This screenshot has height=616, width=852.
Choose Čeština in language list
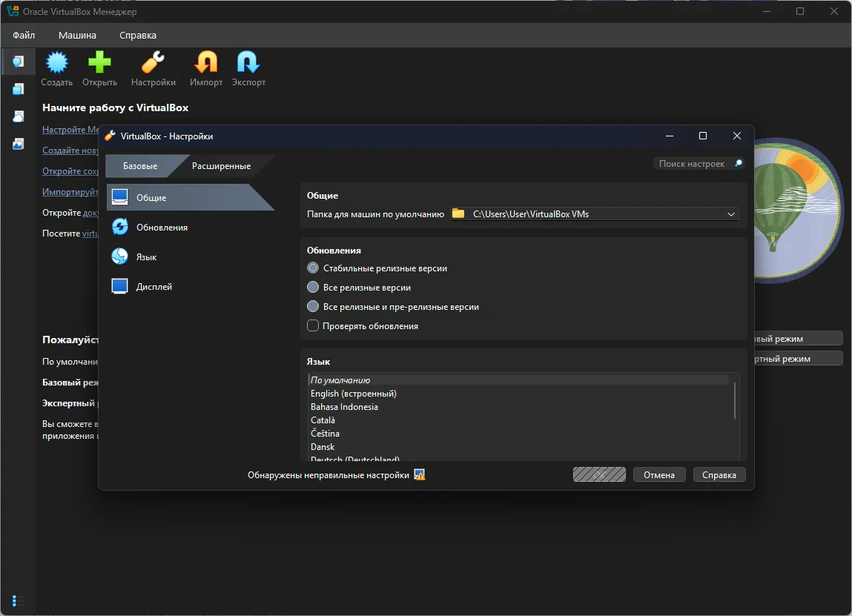tap(325, 434)
